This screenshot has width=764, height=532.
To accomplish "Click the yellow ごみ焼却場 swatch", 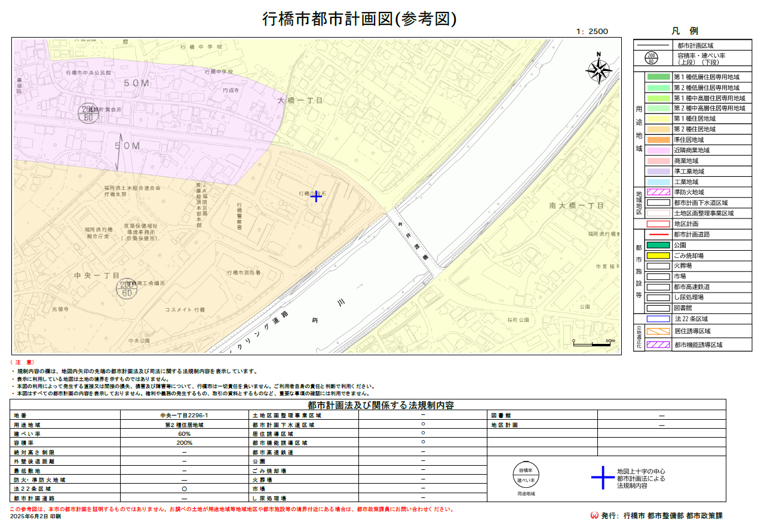I will pyautogui.click(x=658, y=255).
